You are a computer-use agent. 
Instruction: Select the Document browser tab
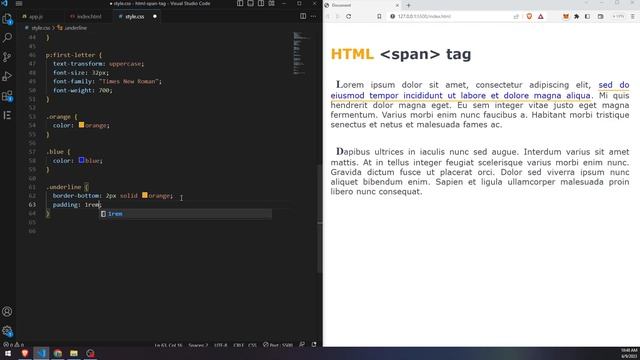tap(361, 5)
